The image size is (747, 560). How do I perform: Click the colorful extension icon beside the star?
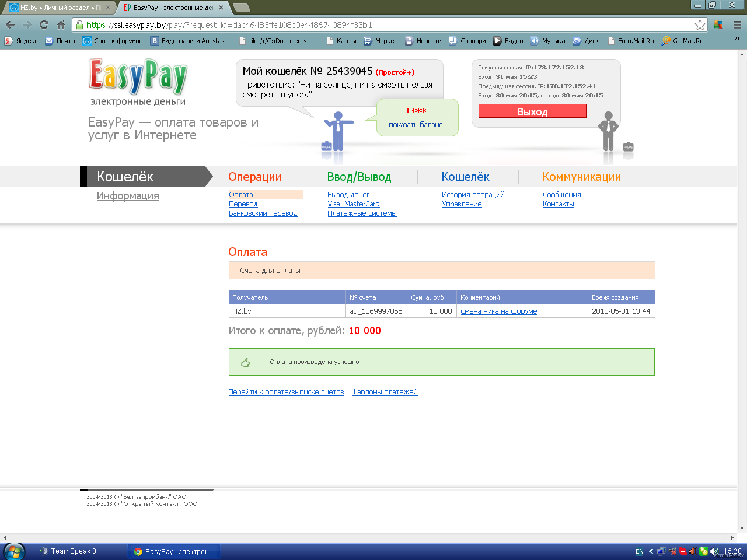click(718, 24)
